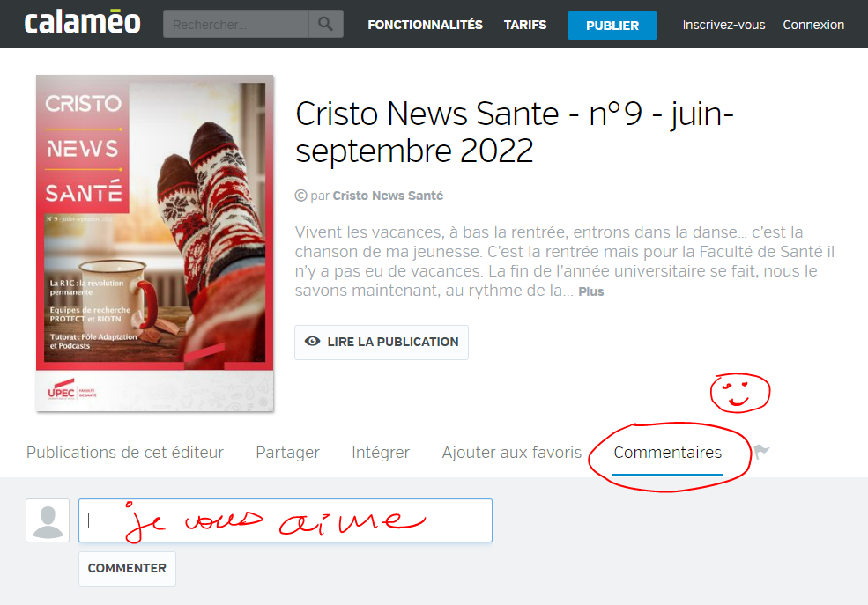The width and height of the screenshot is (868, 605).
Task: Open the Fonctionnalités menu
Action: click(425, 25)
